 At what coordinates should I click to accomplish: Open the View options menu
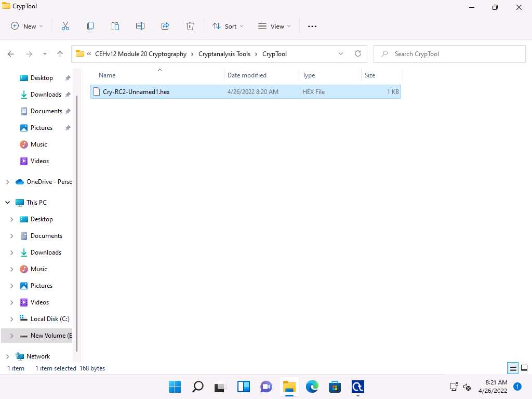coord(274,26)
